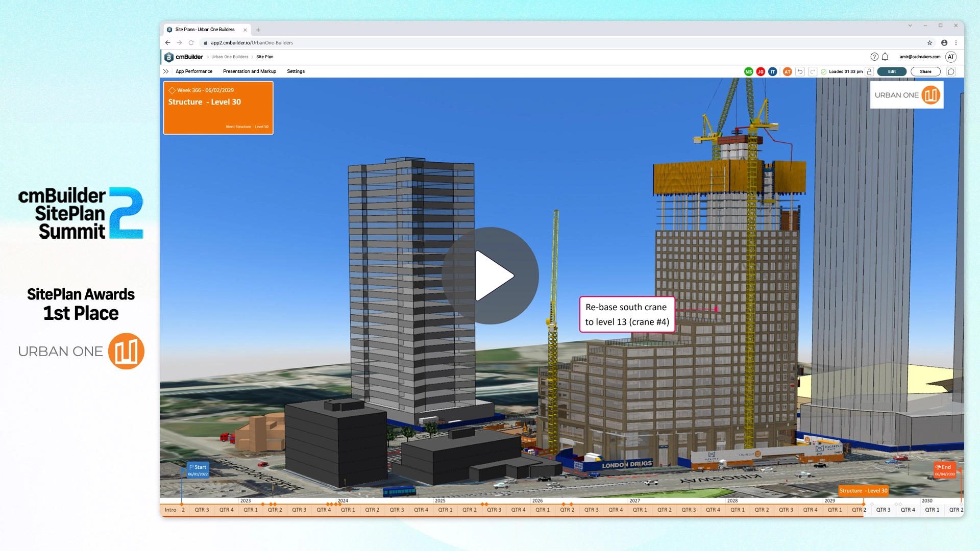Undo the last action
This screenshot has width=980, height=551.
[x=800, y=71]
